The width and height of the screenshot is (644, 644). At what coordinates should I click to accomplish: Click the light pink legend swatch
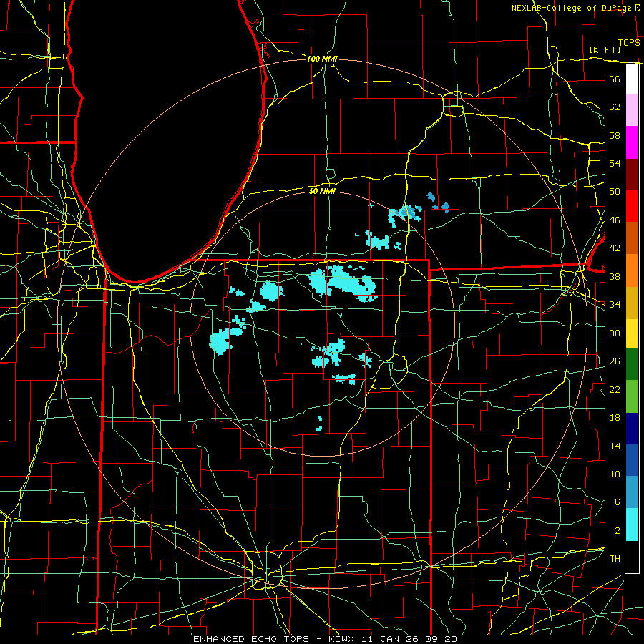(x=632, y=110)
